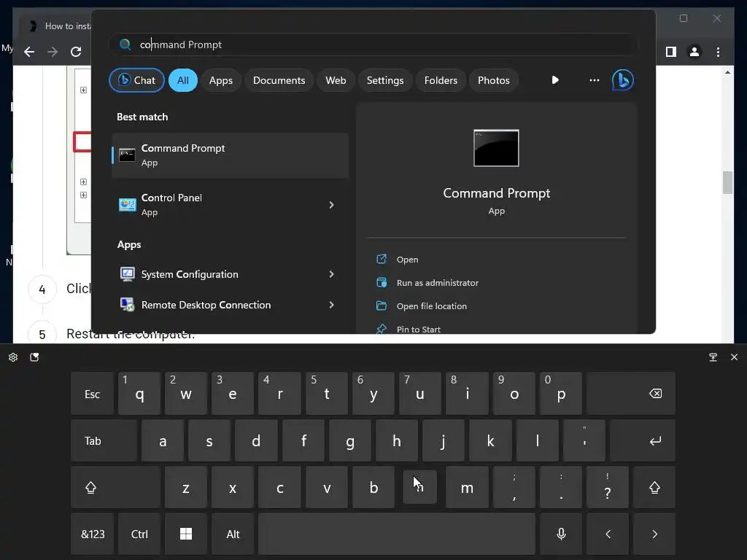Click Run as administrator
Viewport: 747px width, 560px height.
click(x=438, y=283)
